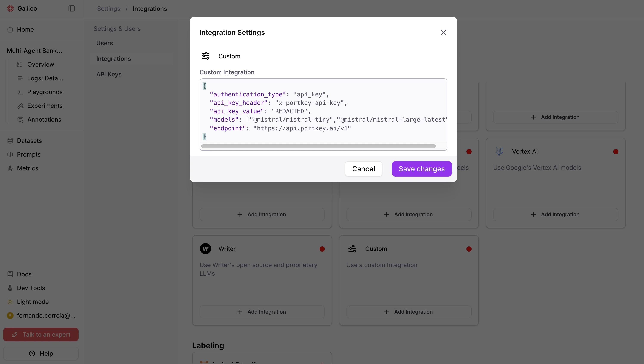The image size is (644, 364).
Task: Click inside the JSON configuration editor
Action: [x=322, y=113]
